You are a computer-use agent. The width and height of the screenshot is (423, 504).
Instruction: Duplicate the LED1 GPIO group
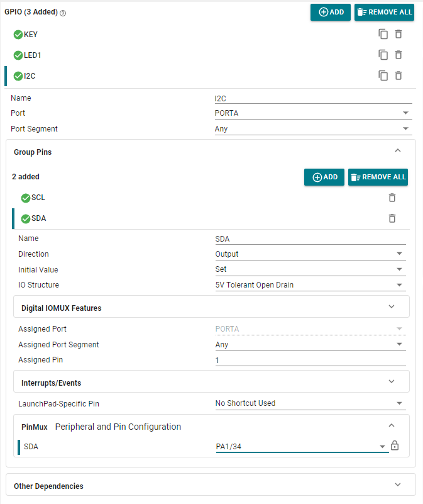point(383,55)
